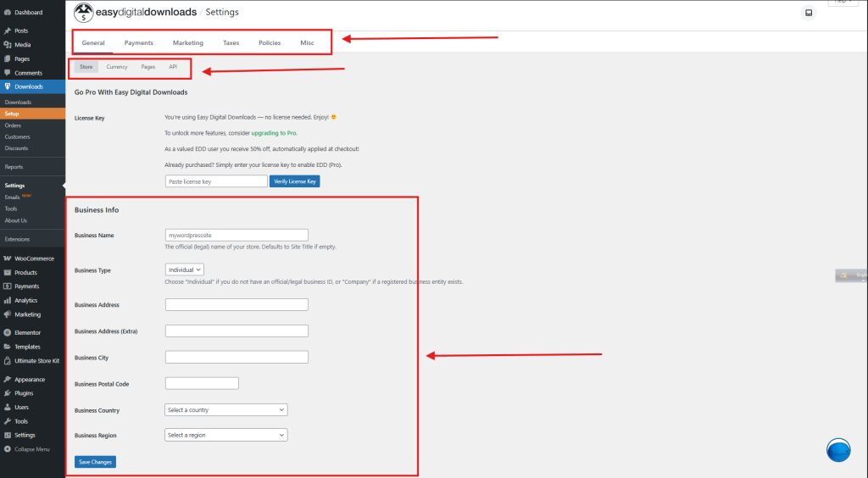868x478 pixels.
Task: Click the Easy Digital Downloads logo
Action: (x=135, y=12)
